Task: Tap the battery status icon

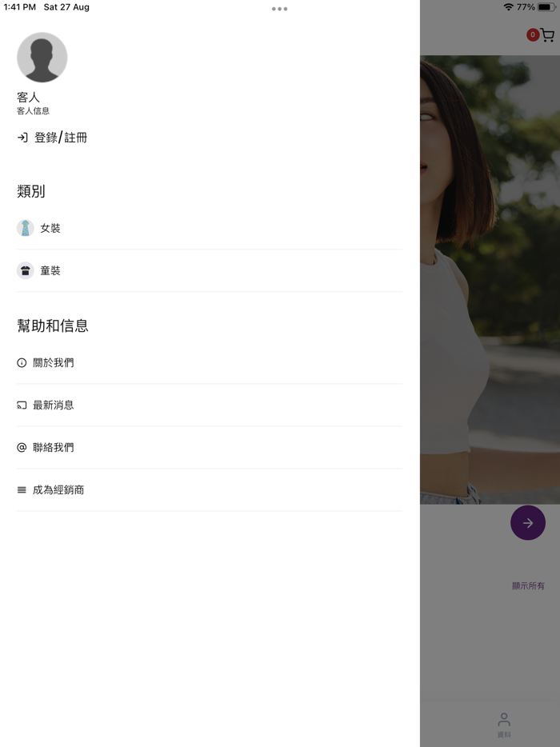Action: [546, 7]
